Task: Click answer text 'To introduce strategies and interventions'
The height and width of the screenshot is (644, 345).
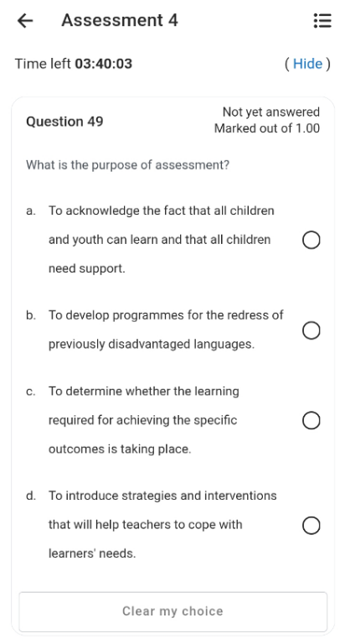Action: tap(162, 496)
